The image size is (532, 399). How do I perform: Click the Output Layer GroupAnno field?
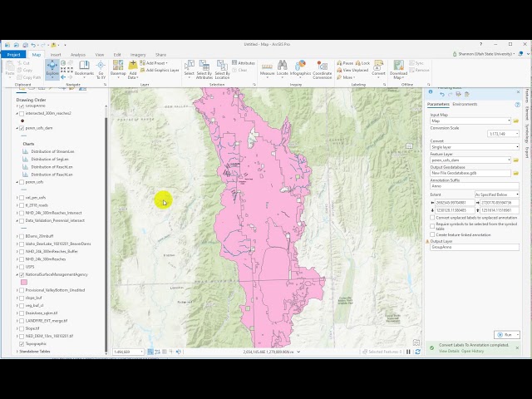(475, 247)
